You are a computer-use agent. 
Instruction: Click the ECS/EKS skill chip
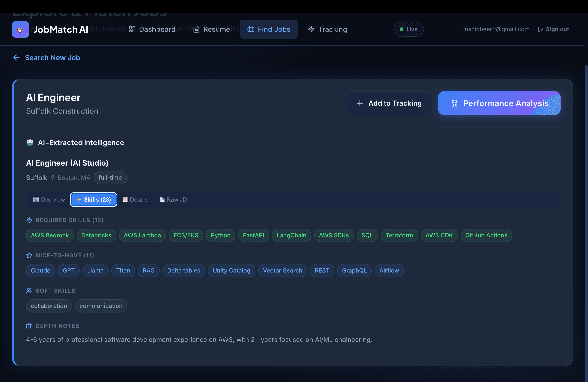tap(186, 235)
